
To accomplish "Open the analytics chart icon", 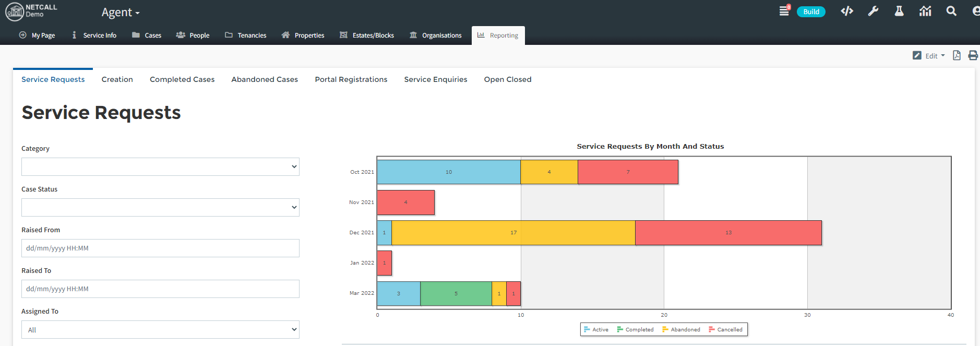I will (x=925, y=11).
